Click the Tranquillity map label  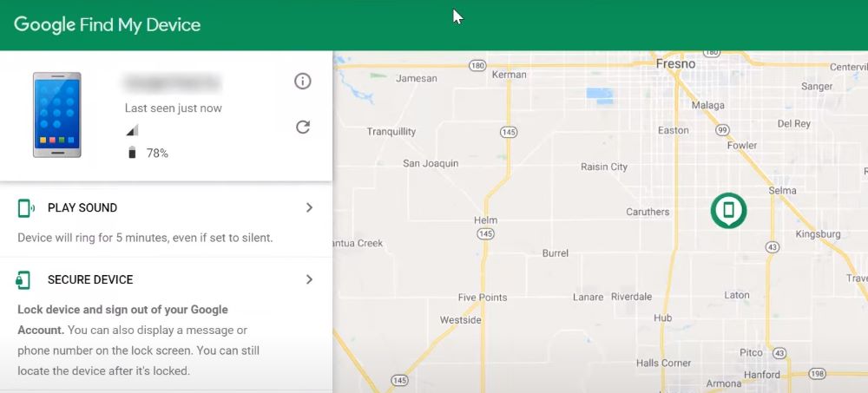[391, 132]
